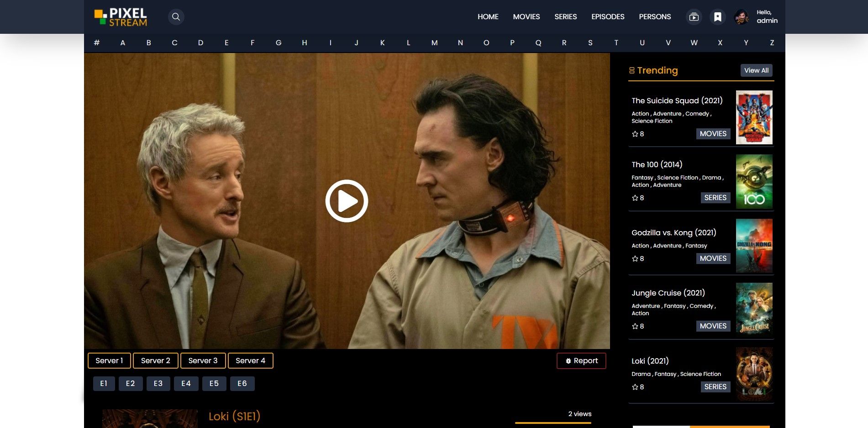Image resolution: width=868 pixels, height=428 pixels.
Task: Click the 2 views counter
Action: click(x=580, y=414)
